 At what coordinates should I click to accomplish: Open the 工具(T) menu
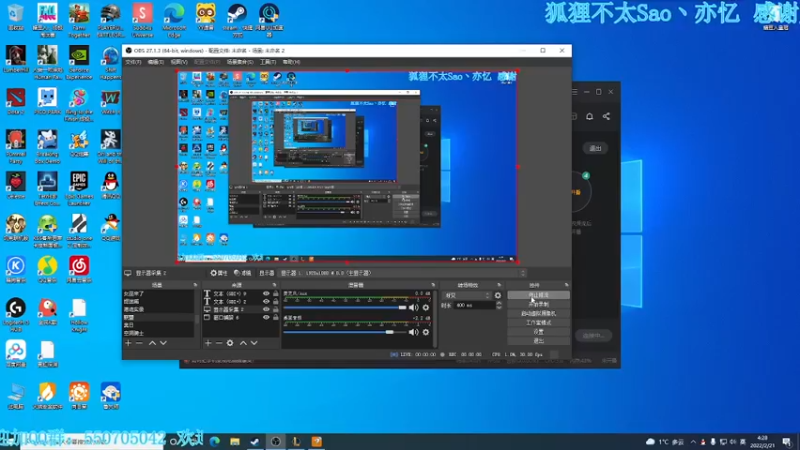click(268, 62)
